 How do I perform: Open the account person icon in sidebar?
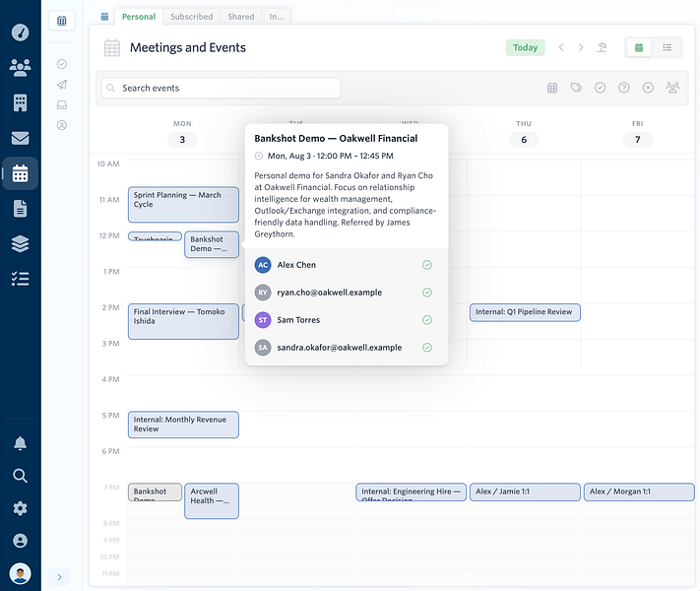pos(20,541)
